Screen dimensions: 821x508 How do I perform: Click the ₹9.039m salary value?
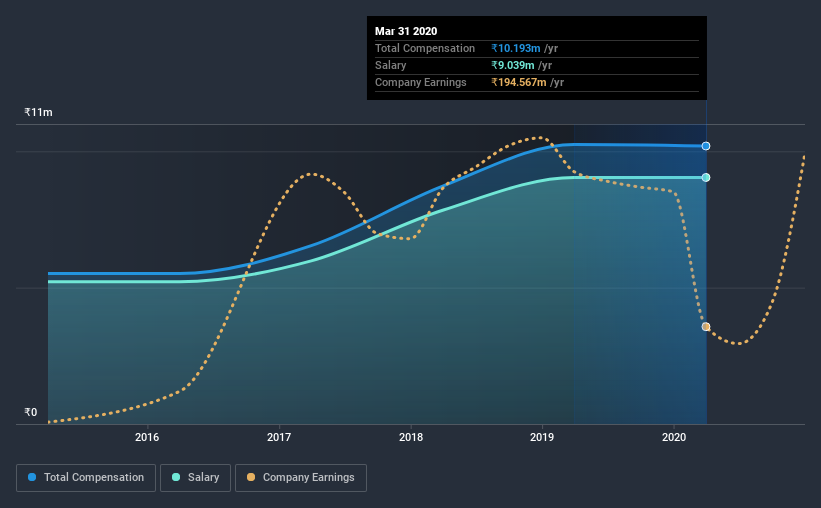coord(513,65)
